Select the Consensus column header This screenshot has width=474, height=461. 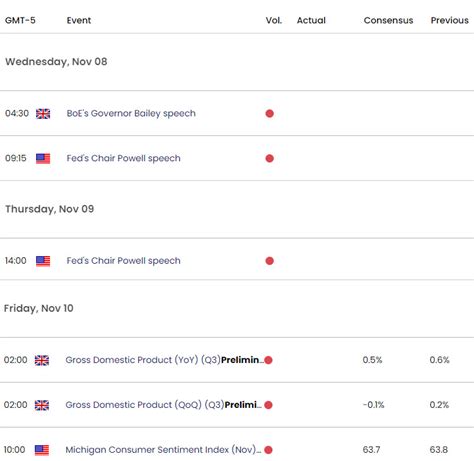tap(388, 20)
